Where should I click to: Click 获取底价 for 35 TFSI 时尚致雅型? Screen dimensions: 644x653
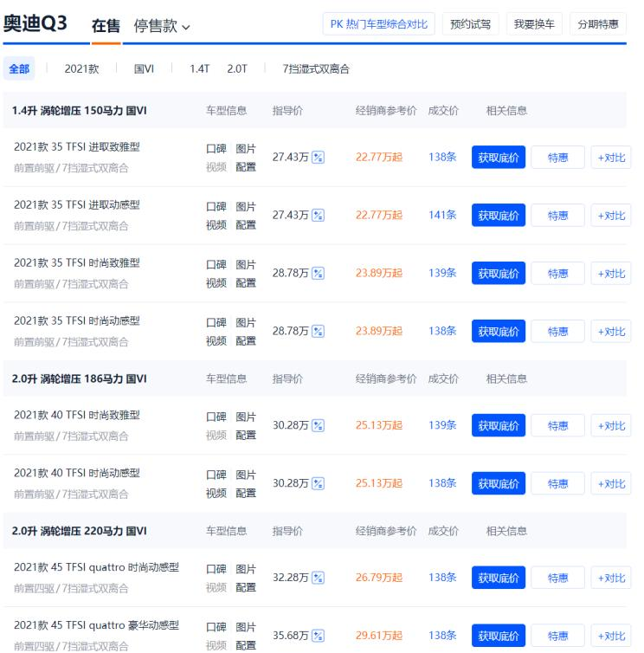pyautogui.click(x=499, y=273)
